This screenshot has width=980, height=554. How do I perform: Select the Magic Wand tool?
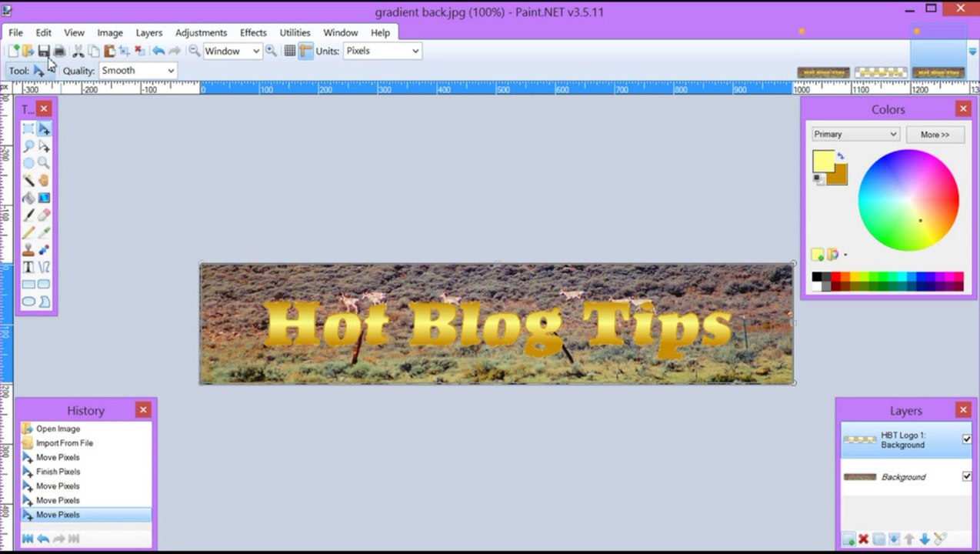tap(28, 180)
